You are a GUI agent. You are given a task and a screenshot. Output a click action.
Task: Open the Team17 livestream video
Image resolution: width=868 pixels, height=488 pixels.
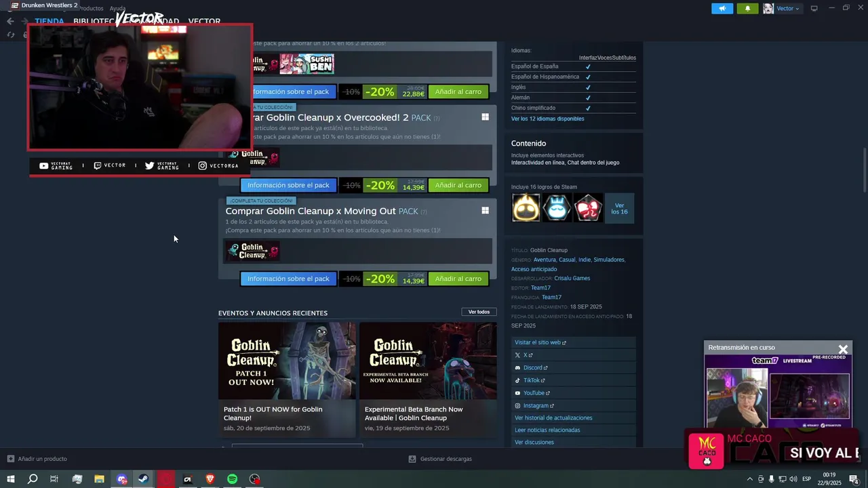pos(778,392)
